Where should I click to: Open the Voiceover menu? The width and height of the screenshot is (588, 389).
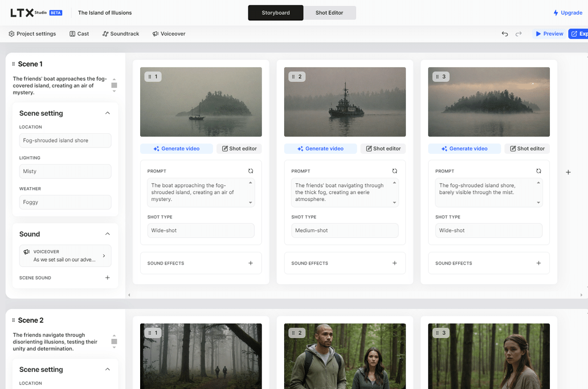[169, 34]
